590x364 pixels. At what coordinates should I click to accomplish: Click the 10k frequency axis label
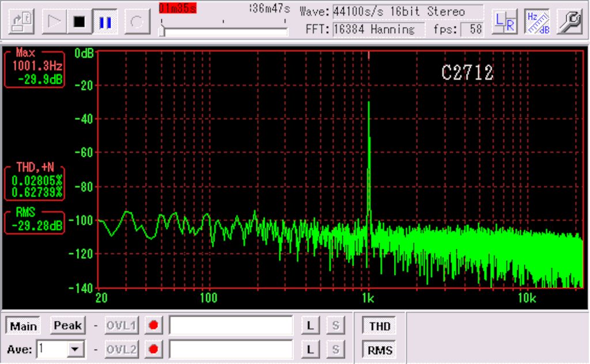coord(527,298)
